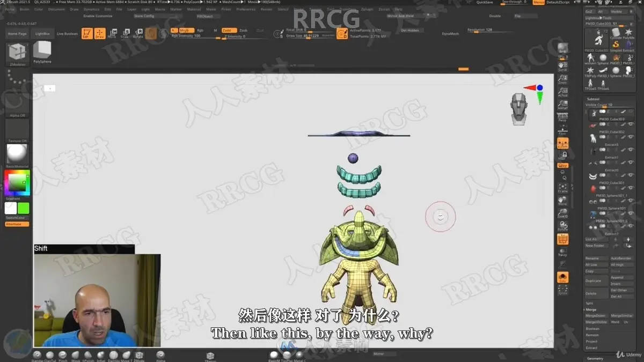Select the ZModeler brush at bottom shelf

point(139,356)
